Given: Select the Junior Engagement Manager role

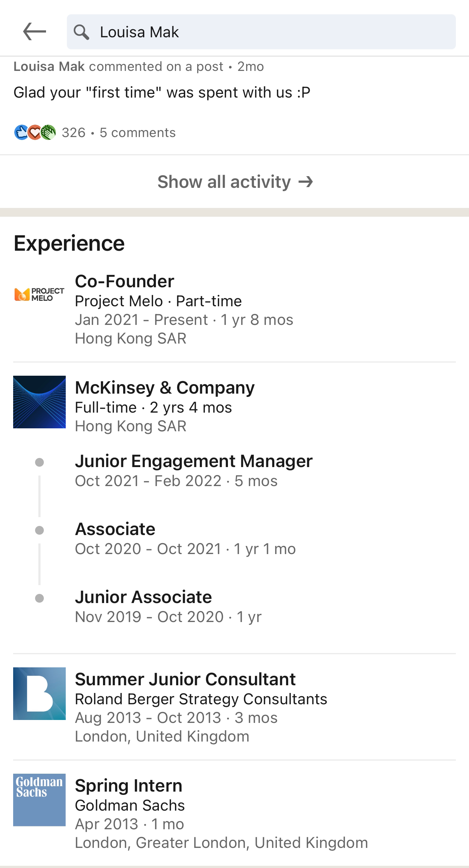Looking at the screenshot, I should pyautogui.click(x=234, y=471).
